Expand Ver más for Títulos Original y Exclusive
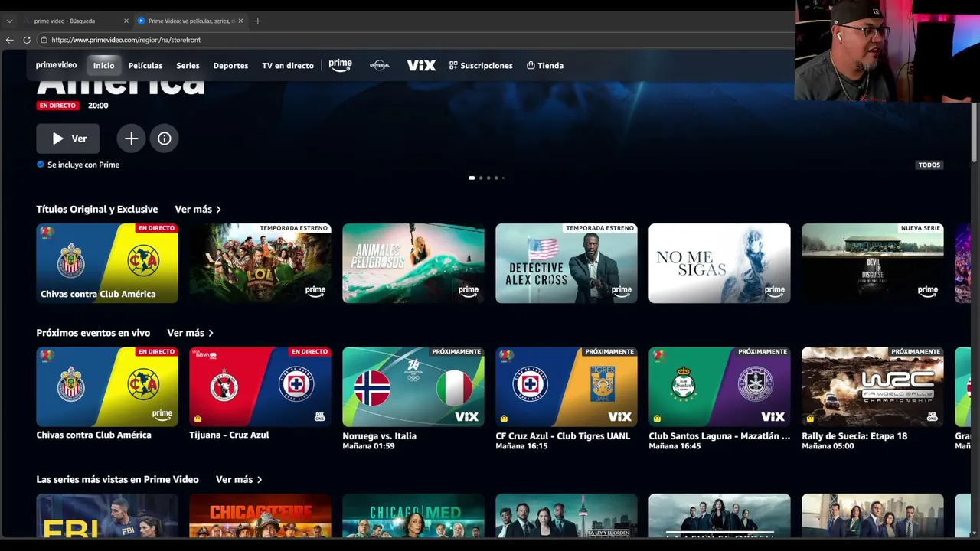980x551 pixels. click(198, 209)
